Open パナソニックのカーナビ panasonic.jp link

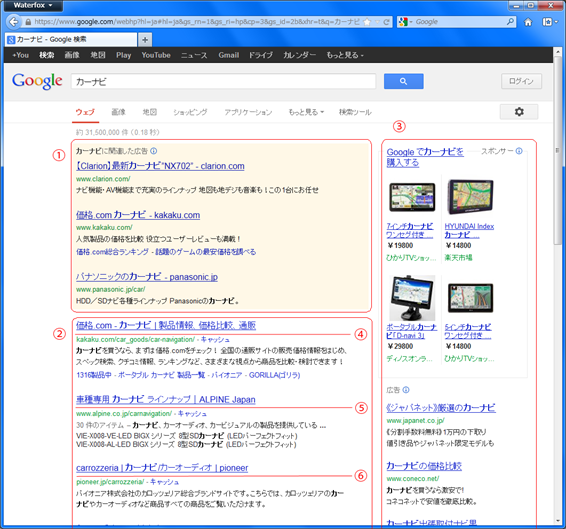point(147,277)
